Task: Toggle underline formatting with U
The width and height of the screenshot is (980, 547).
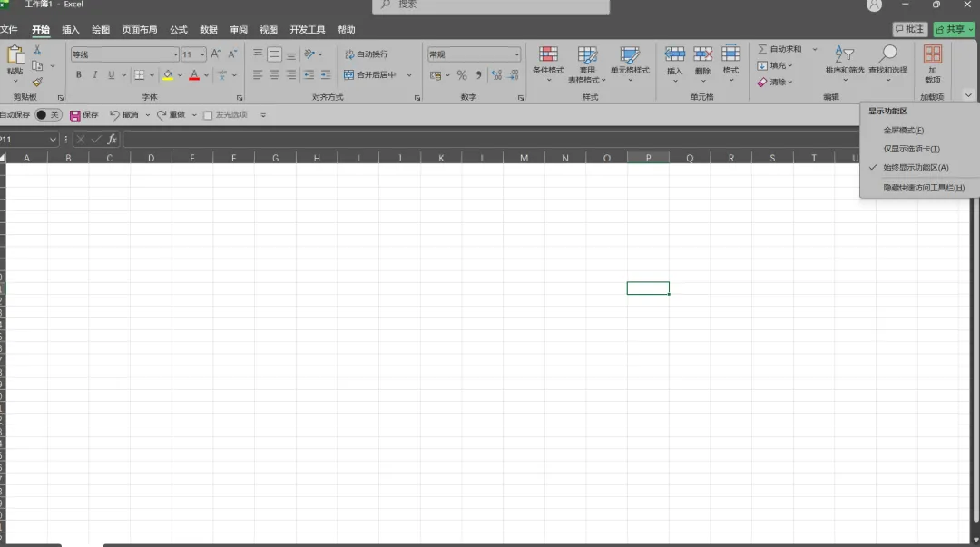Action: click(112, 75)
